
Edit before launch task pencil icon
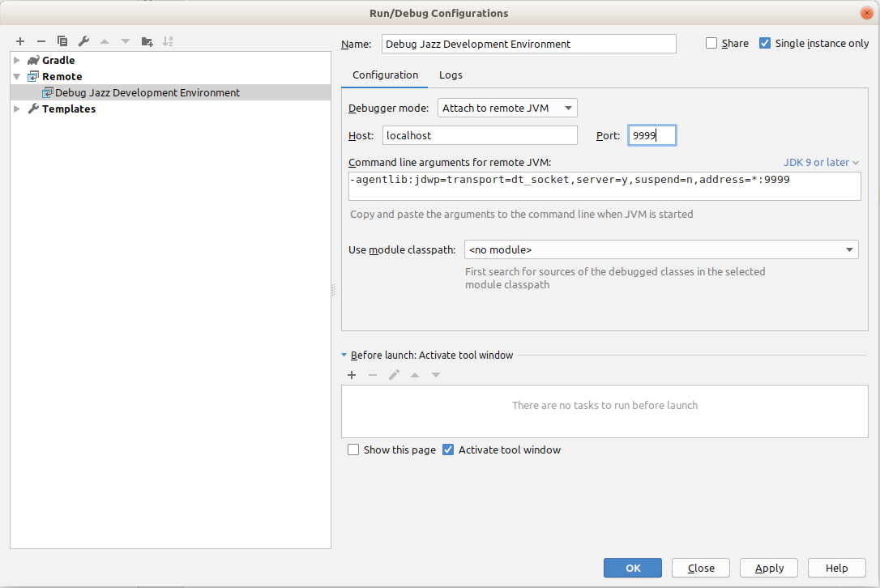(394, 375)
